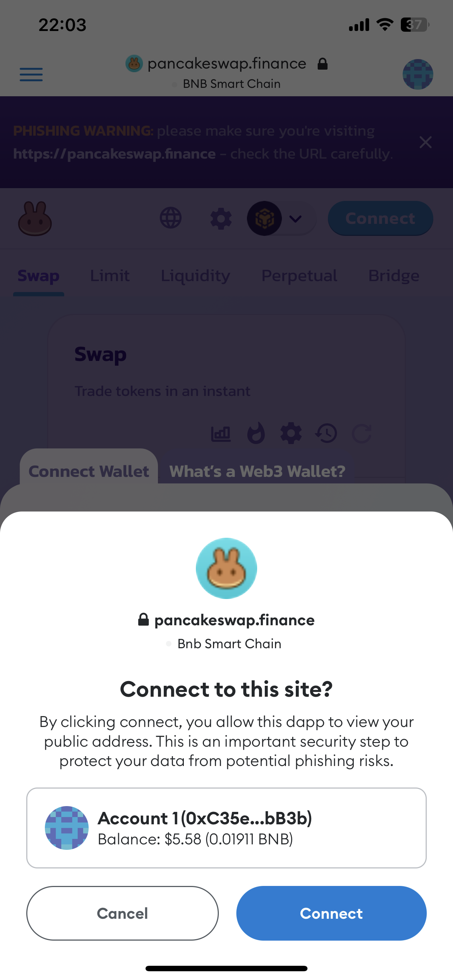The image size is (453, 980).
Task: Tap the hot tokens flame icon
Action: pyautogui.click(x=256, y=433)
